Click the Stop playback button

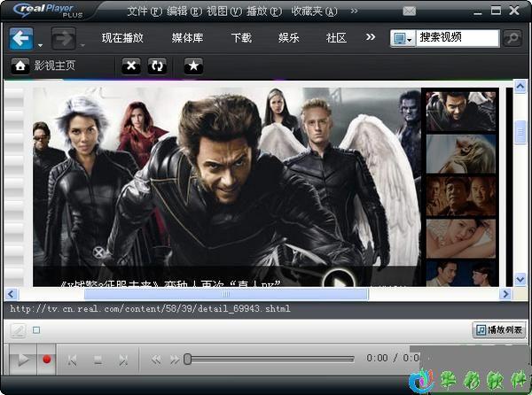tap(98, 360)
